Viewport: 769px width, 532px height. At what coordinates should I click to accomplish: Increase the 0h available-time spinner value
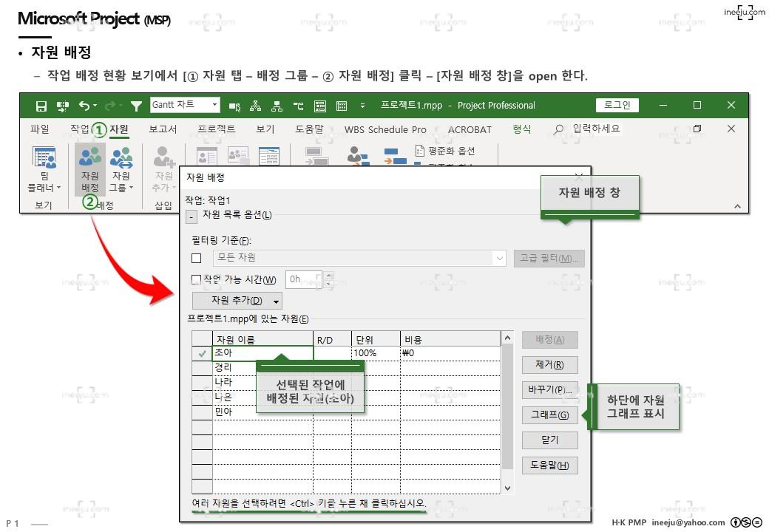click(x=328, y=276)
